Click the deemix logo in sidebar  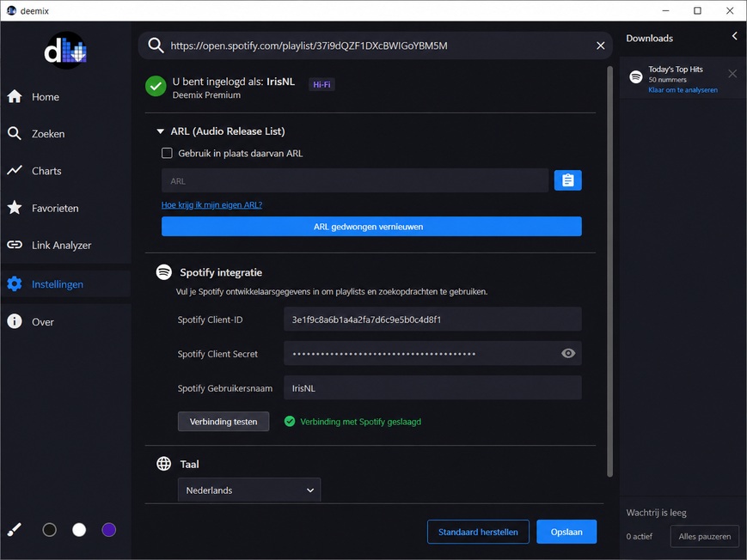coord(65,51)
